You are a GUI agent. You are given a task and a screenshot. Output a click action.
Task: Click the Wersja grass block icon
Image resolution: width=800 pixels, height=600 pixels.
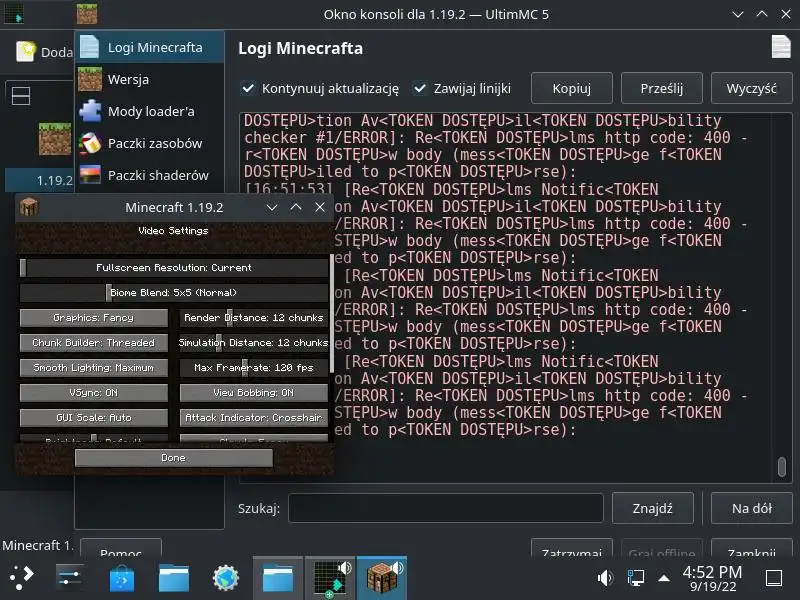pyautogui.click(x=90, y=79)
